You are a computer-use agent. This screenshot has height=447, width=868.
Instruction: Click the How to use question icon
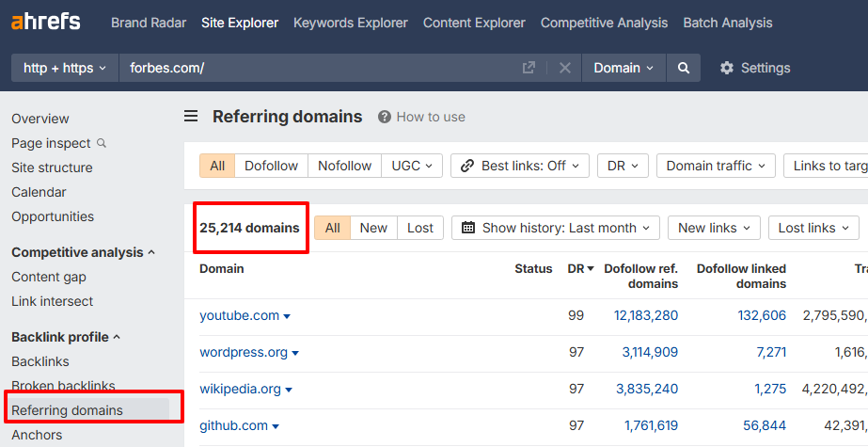click(x=385, y=117)
